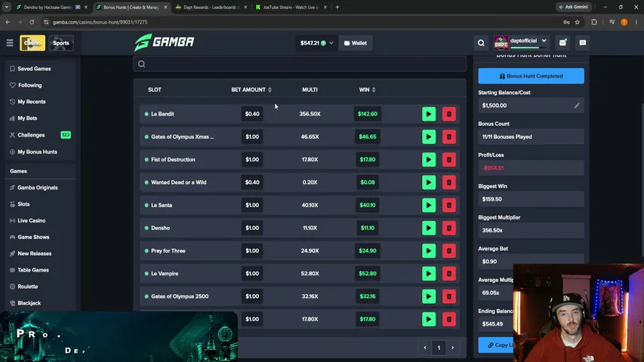Open Following in sidebar
Screen dimensions: 644x362
pyautogui.click(x=29, y=85)
